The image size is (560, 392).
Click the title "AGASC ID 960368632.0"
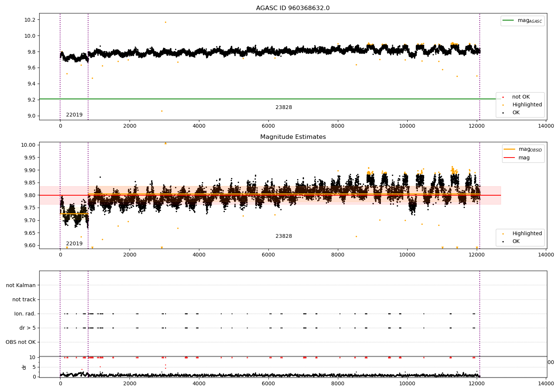[293, 8]
